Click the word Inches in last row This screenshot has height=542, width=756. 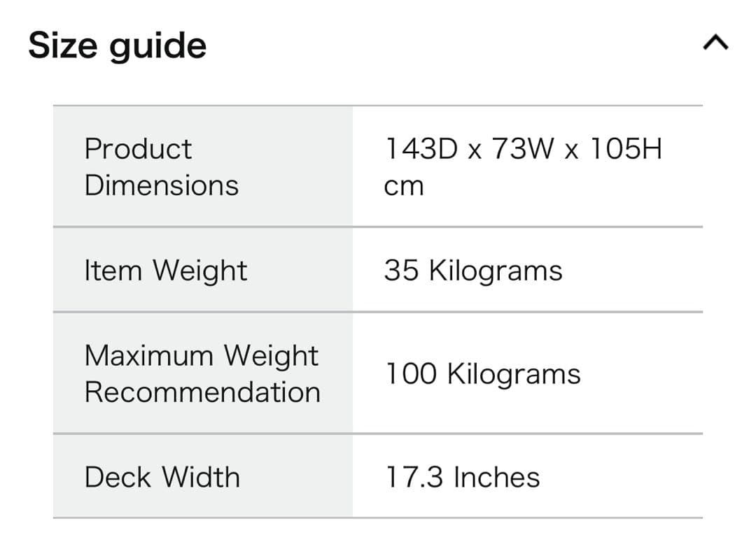pos(497,477)
